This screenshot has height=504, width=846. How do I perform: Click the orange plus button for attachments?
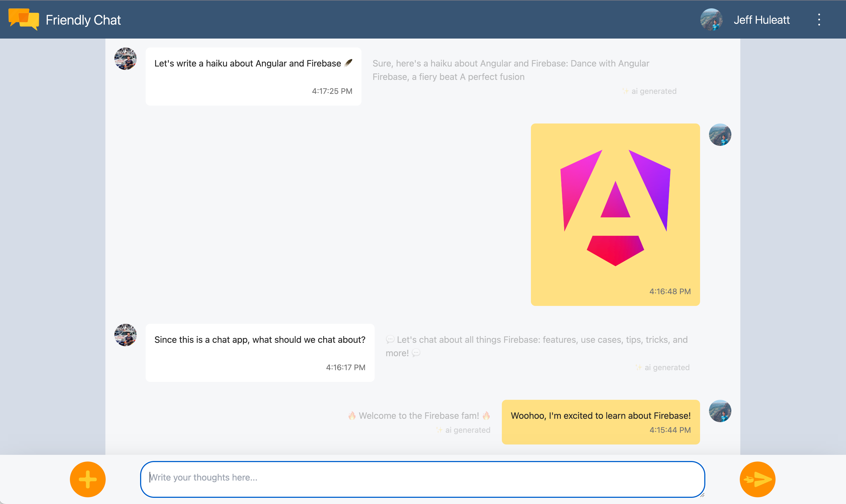pyautogui.click(x=88, y=478)
